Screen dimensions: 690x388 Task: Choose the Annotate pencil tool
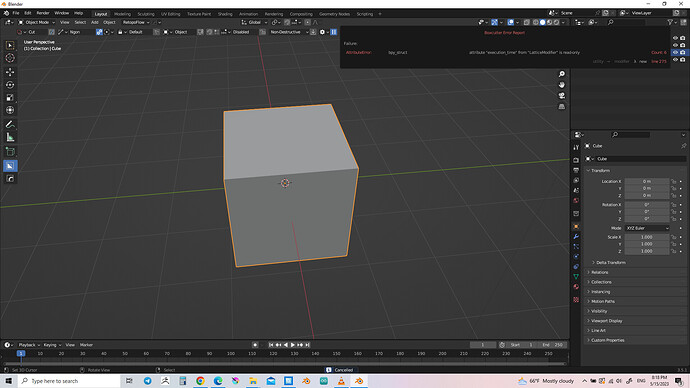click(x=10, y=125)
